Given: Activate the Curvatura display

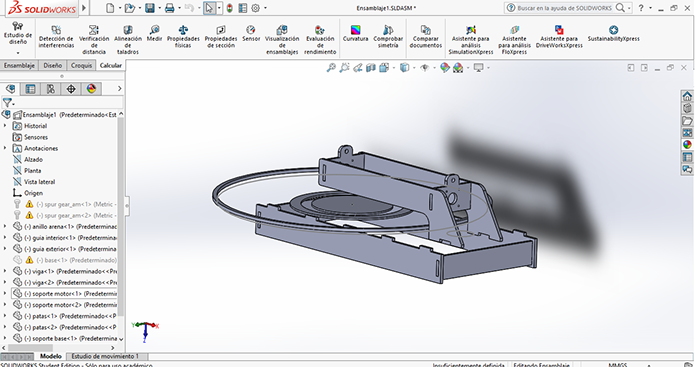Looking at the screenshot, I should tap(355, 33).
